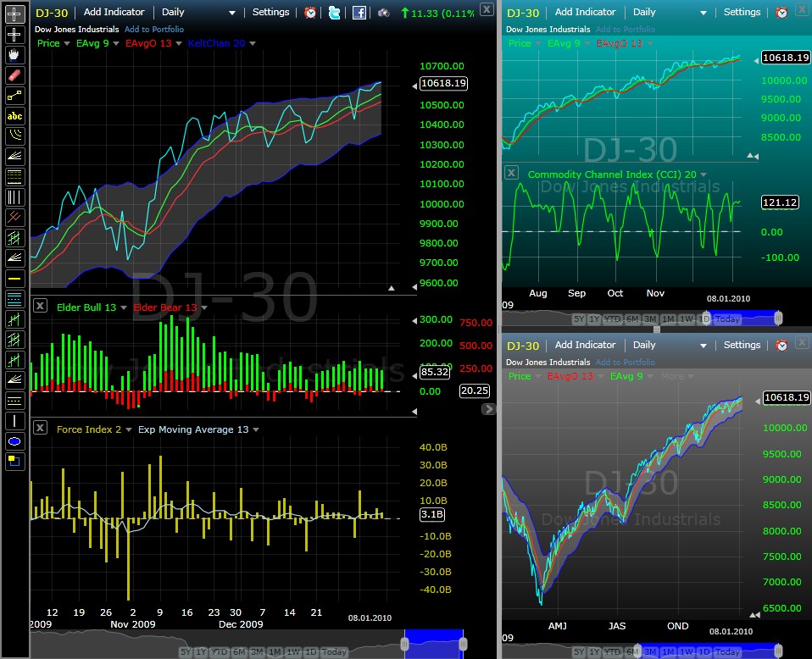
Task: Open the Daily interval dropdown in main chart
Action: [232, 13]
